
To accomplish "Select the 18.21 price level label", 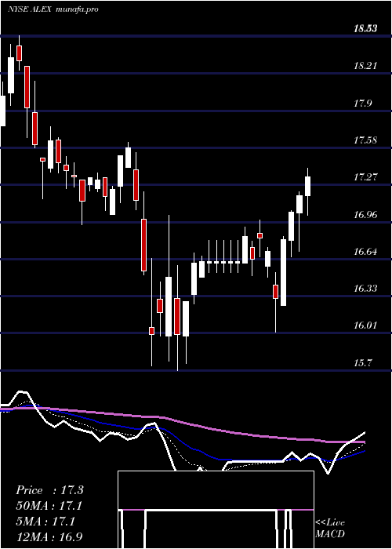I will 365,66.
